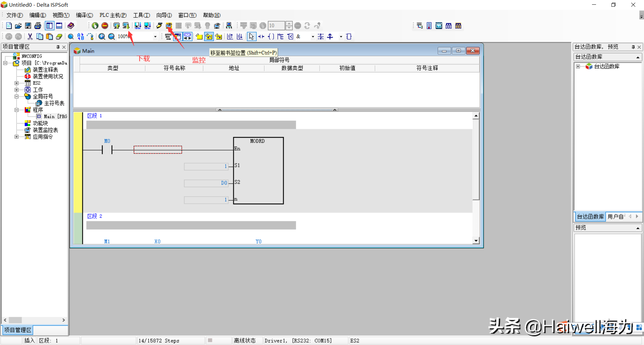Open a project with the folder icon
The width and height of the screenshot is (644, 345).
[x=18, y=26]
